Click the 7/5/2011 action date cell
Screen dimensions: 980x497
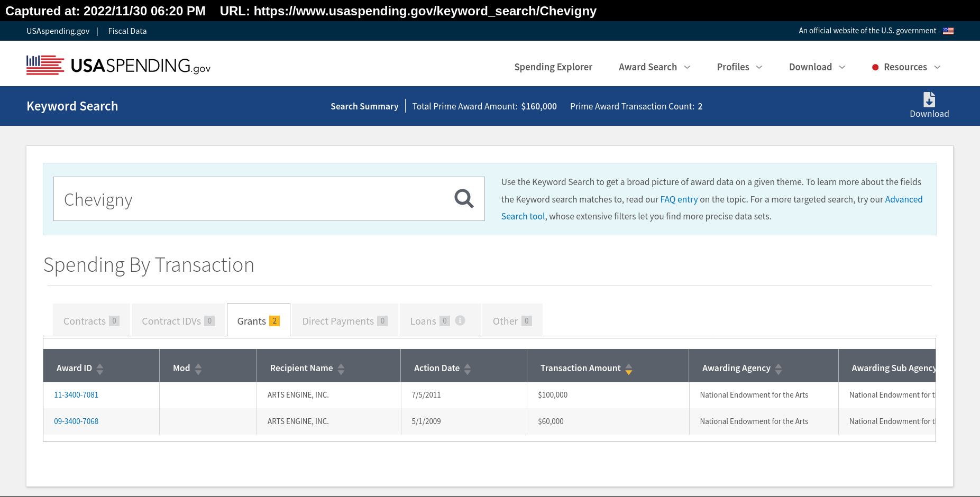(464, 395)
